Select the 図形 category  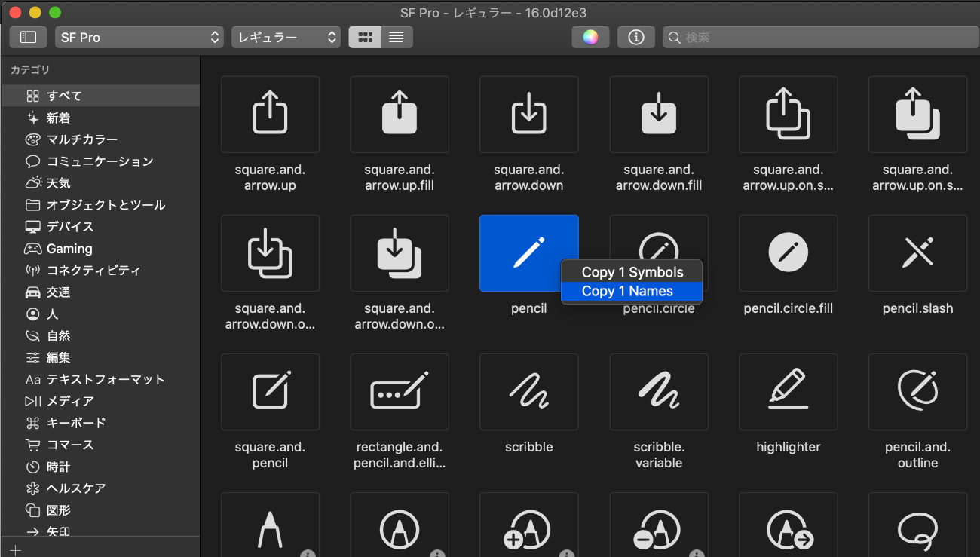click(100, 511)
